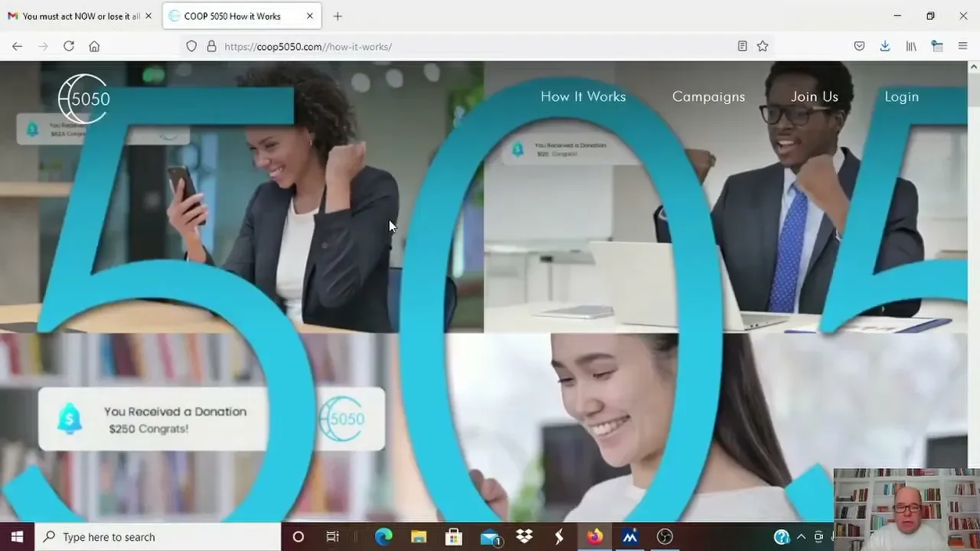
Task: Click the Join Us navigation link
Action: [814, 96]
